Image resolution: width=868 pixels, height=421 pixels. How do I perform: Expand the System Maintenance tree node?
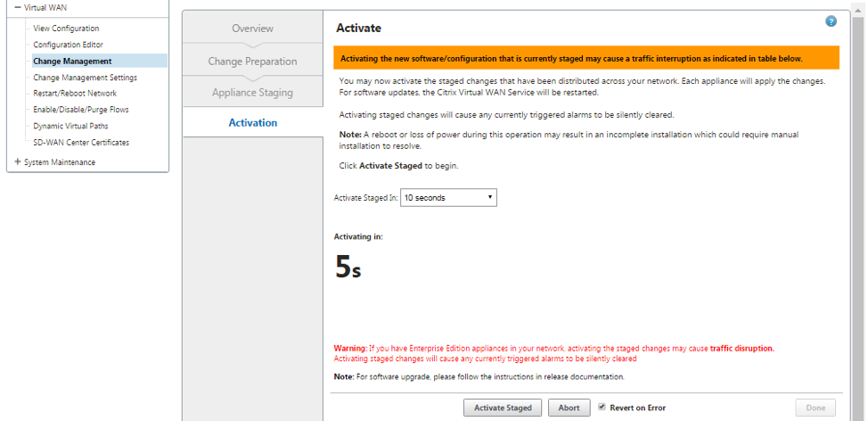click(18, 162)
